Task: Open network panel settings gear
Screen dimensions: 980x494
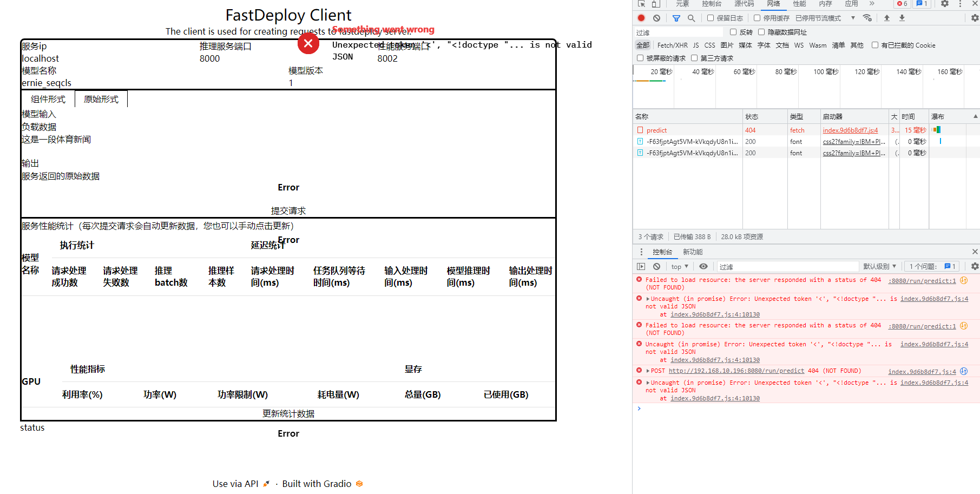Action: pyautogui.click(x=975, y=18)
